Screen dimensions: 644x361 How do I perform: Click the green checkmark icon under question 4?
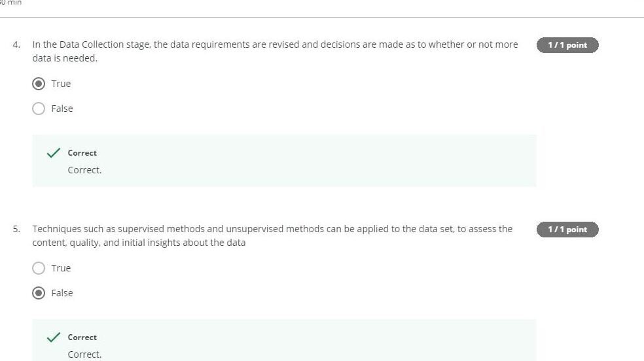tap(54, 153)
